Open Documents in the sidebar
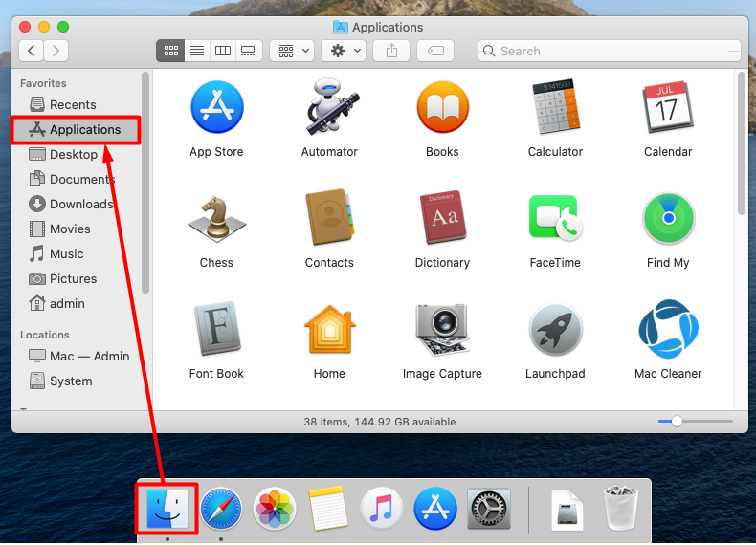756x545 pixels. point(77,179)
